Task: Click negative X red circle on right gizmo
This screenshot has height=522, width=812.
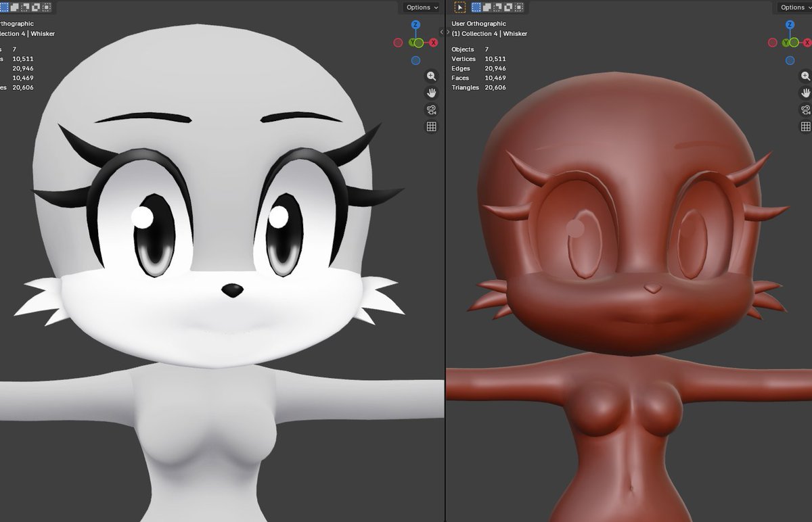Action: [x=772, y=43]
